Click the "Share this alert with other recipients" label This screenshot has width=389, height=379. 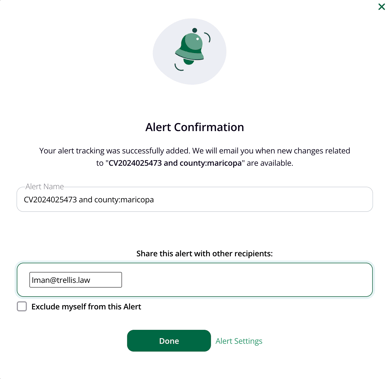(204, 254)
